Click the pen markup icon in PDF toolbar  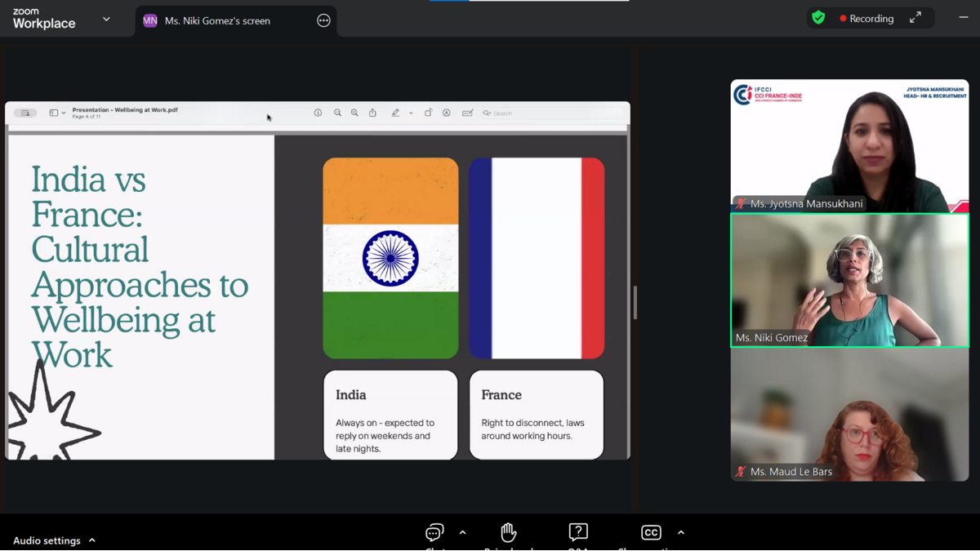click(x=395, y=113)
